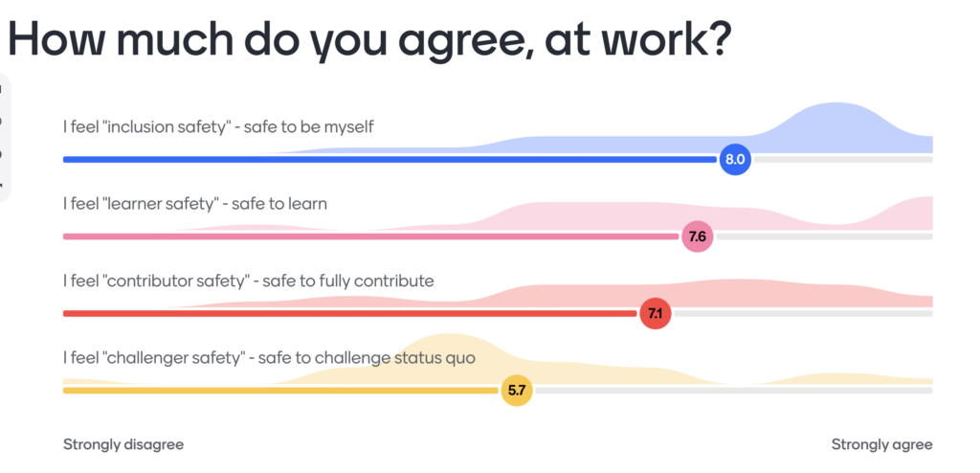
Task: Click the red filled bar track
Action: (349, 313)
